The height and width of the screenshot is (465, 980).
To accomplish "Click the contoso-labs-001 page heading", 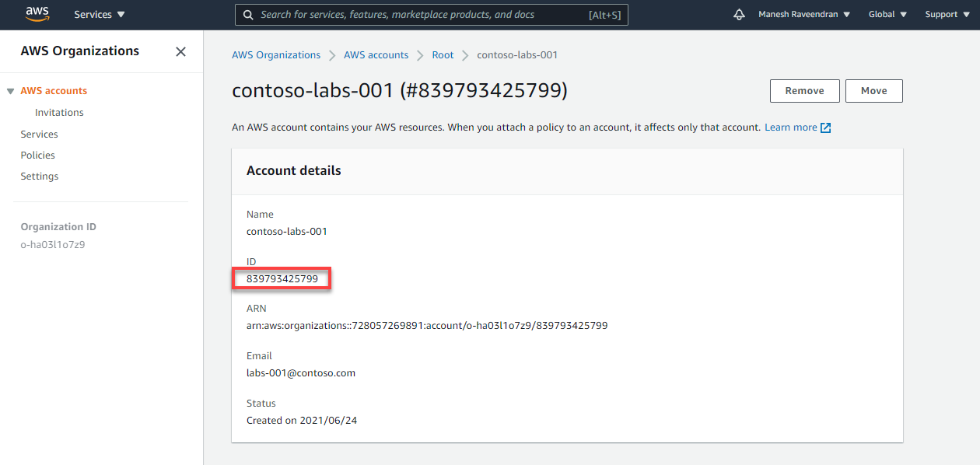I will pos(400,91).
